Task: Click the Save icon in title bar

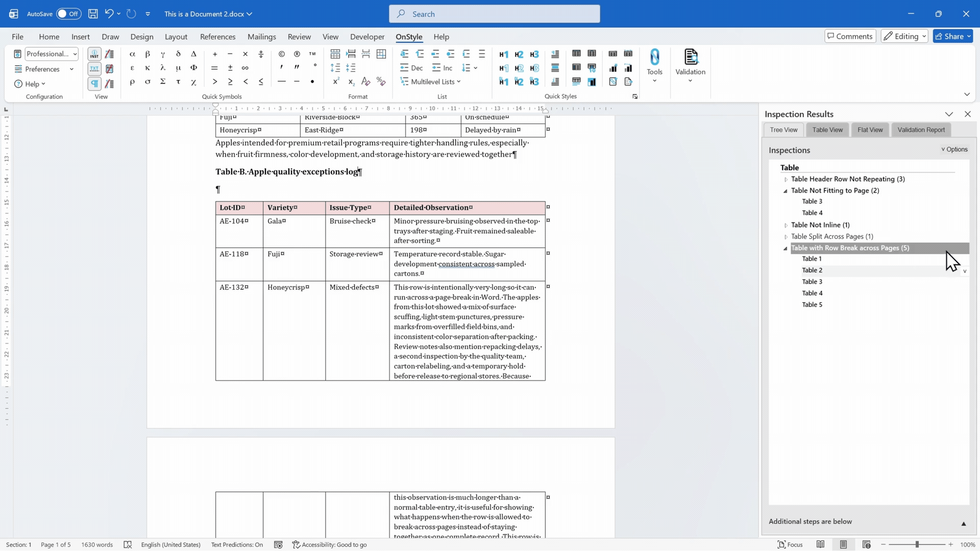Action: click(x=93, y=14)
